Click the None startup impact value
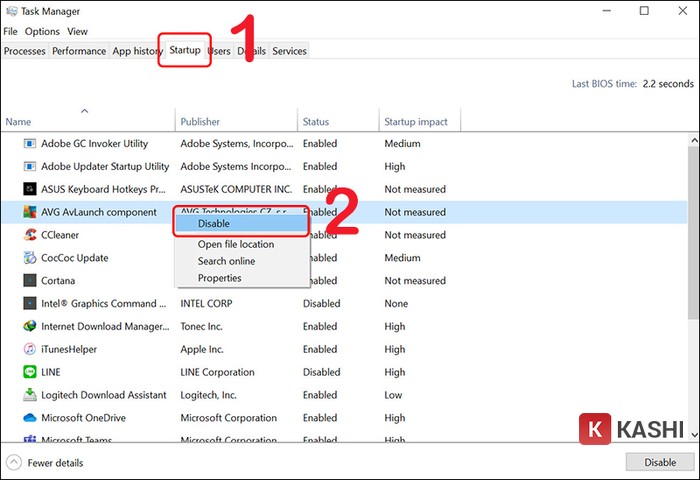Image resolution: width=700 pixels, height=480 pixels. [396, 304]
